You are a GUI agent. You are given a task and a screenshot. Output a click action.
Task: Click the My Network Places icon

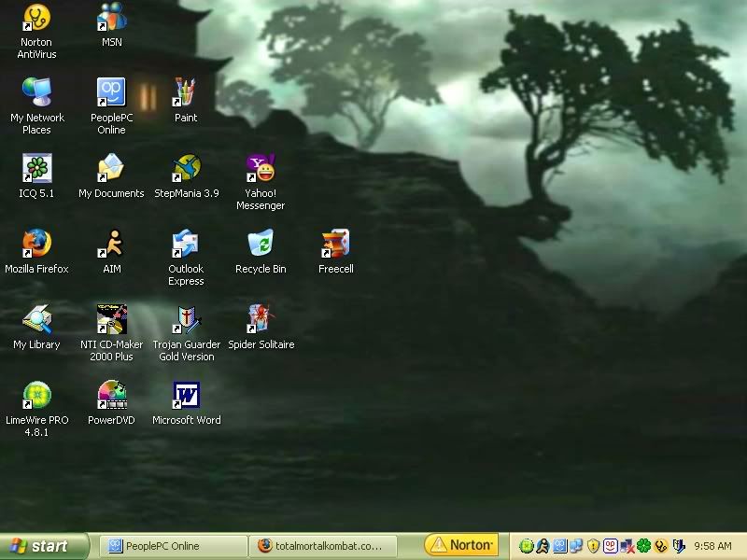pos(36,92)
